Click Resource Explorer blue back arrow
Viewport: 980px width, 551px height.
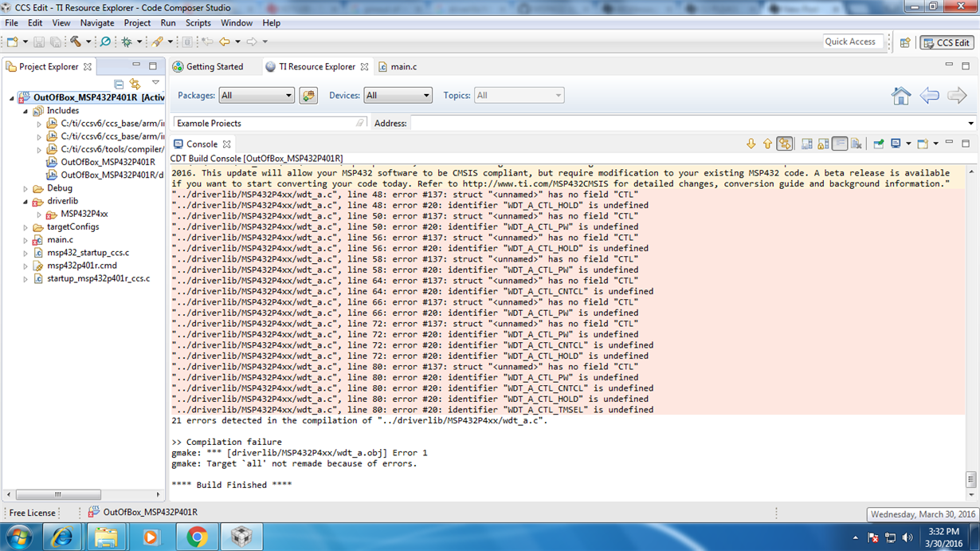click(929, 96)
